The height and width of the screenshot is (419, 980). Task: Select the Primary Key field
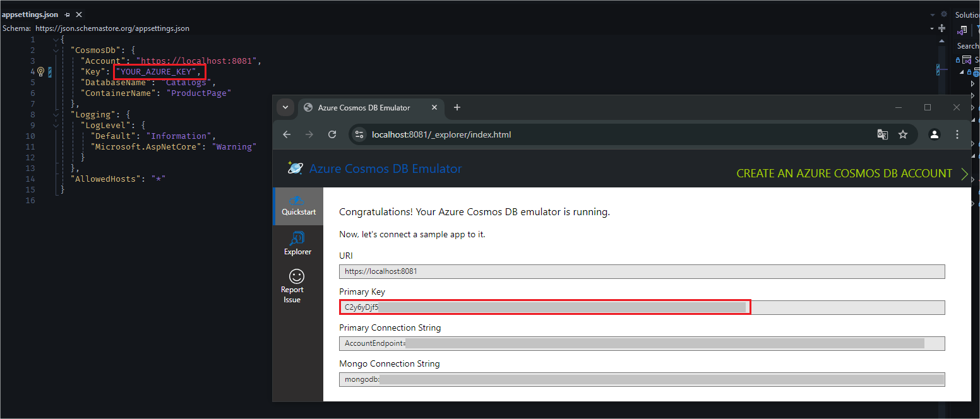point(642,307)
